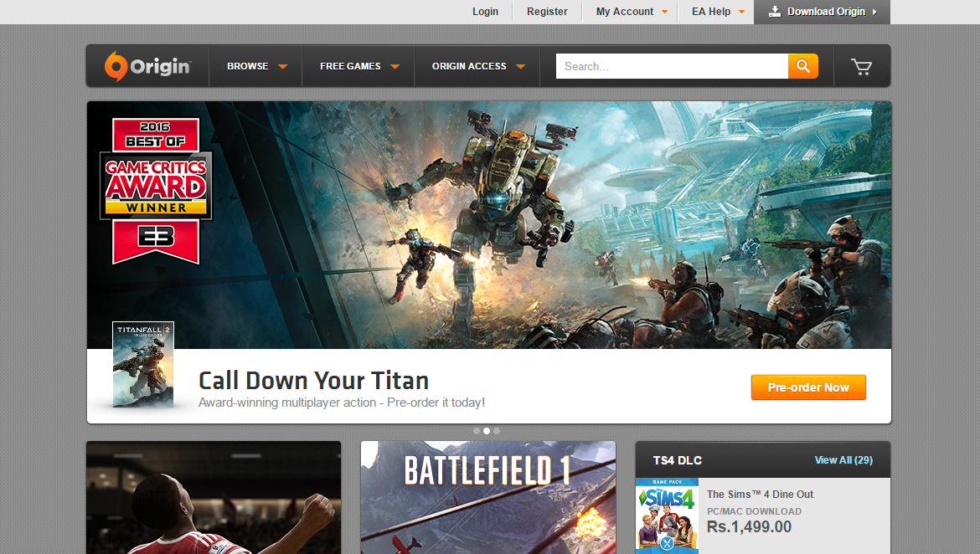
Task: Click the Titanfall 2 box art thumbnail
Action: pos(143,365)
